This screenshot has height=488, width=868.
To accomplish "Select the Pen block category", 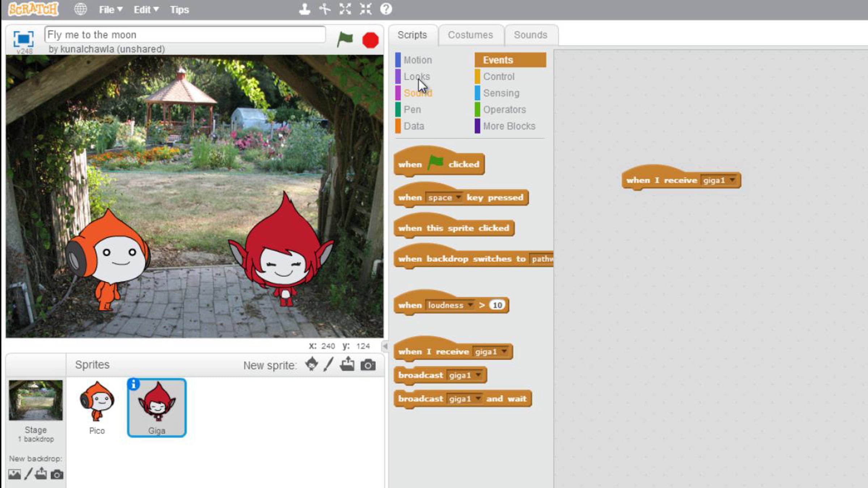I will (412, 110).
